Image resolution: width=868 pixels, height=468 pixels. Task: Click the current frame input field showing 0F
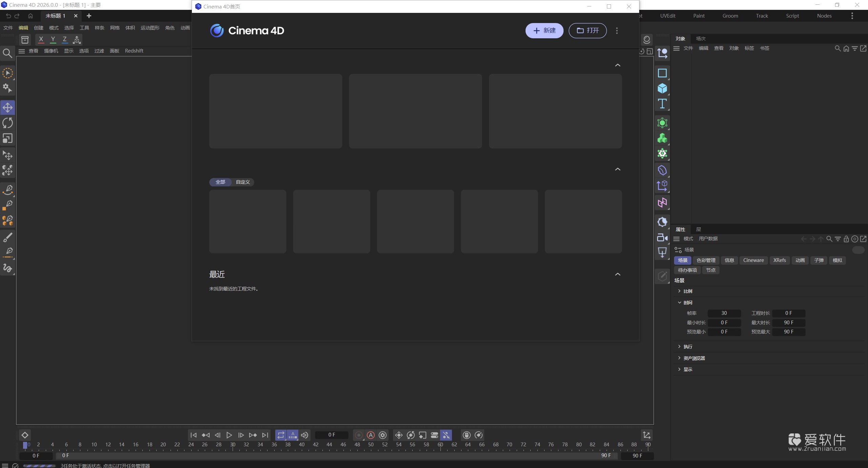[x=332, y=435]
